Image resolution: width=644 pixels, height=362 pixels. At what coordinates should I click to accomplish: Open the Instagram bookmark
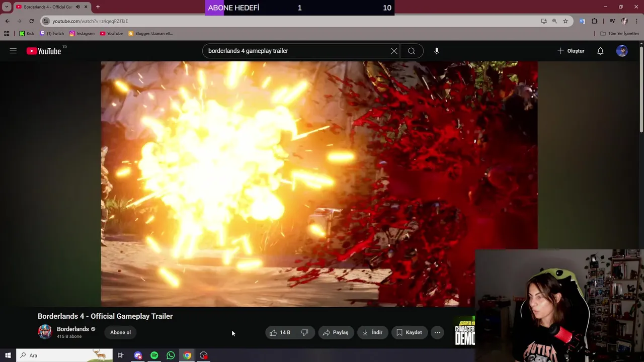click(82, 34)
